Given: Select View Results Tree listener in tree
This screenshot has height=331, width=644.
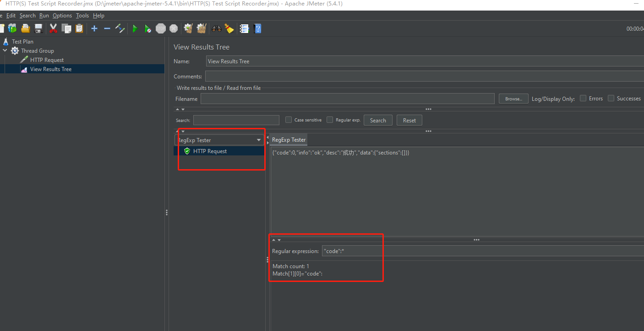Looking at the screenshot, I should point(51,69).
